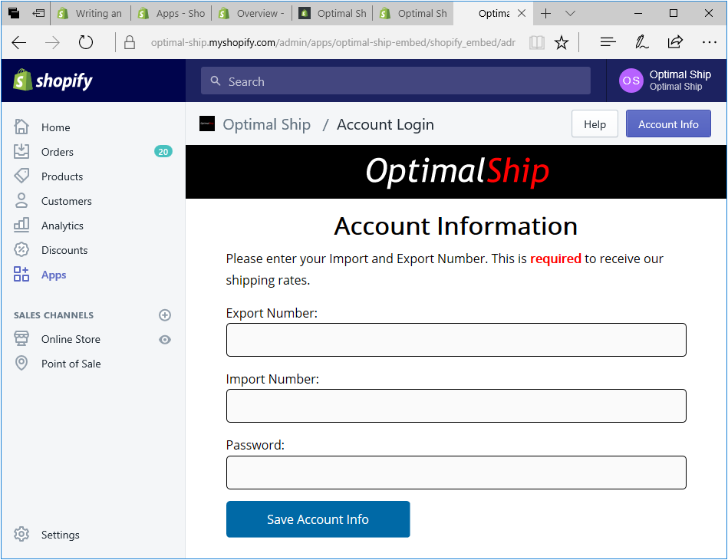This screenshot has width=728, height=560.
Task: Click the Analytics bar chart icon
Action: tap(21, 226)
